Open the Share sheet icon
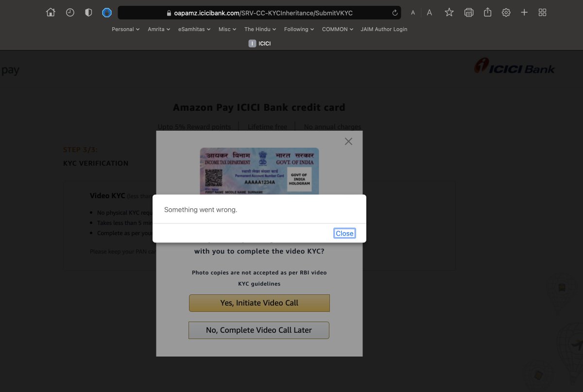Viewport: 583px width, 392px height. [x=488, y=12]
